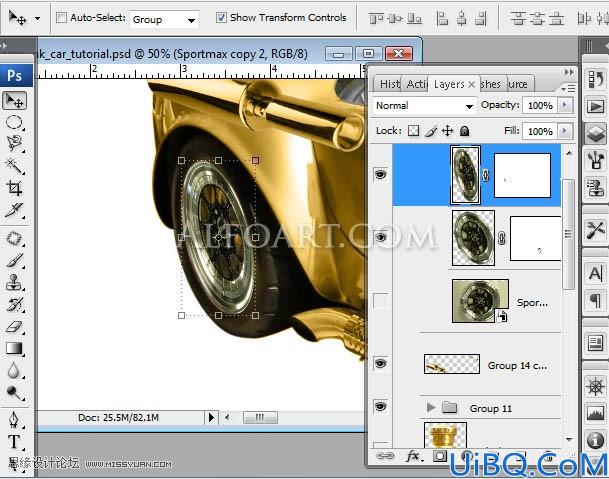
Task: Close the Layers tab with x
Action: (472, 84)
